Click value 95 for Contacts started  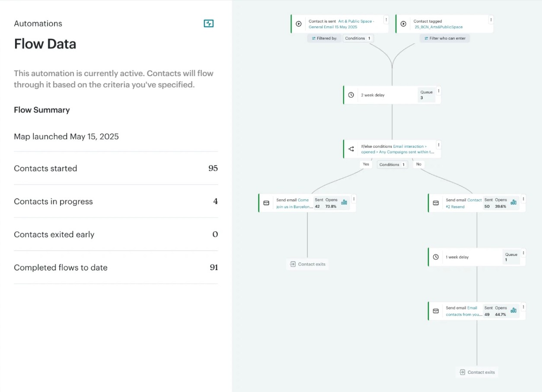click(x=213, y=169)
